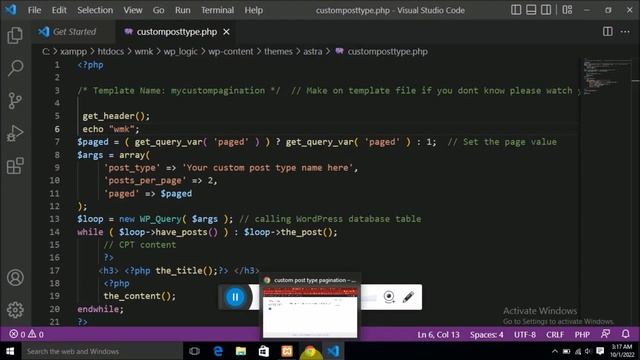Open Microsoft Store from taskbar
The image size is (640, 360).
click(264, 351)
